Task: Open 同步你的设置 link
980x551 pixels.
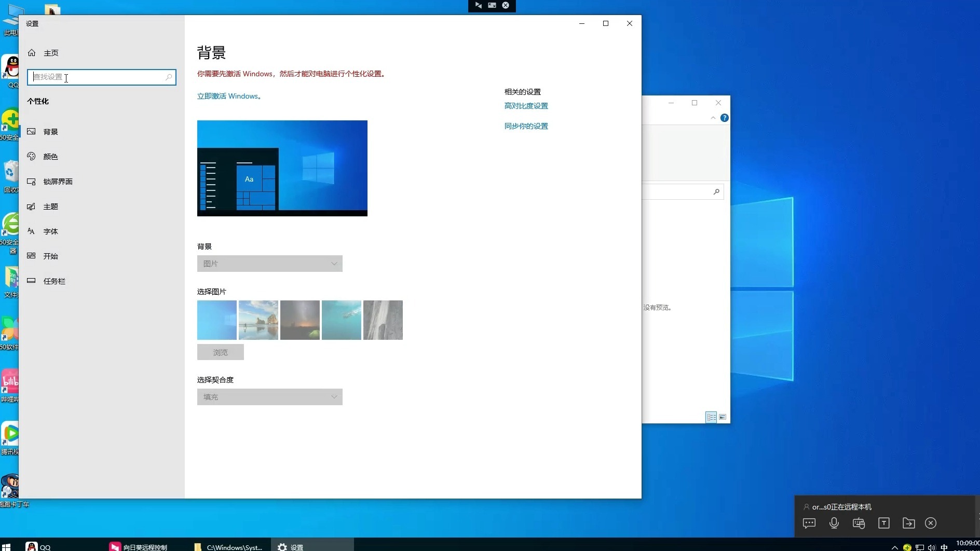Action: (526, 126)
